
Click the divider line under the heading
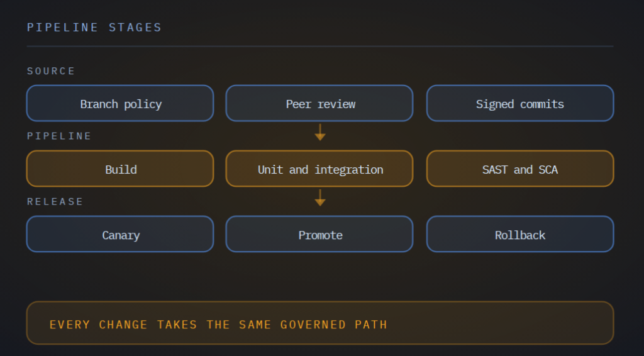320,47
